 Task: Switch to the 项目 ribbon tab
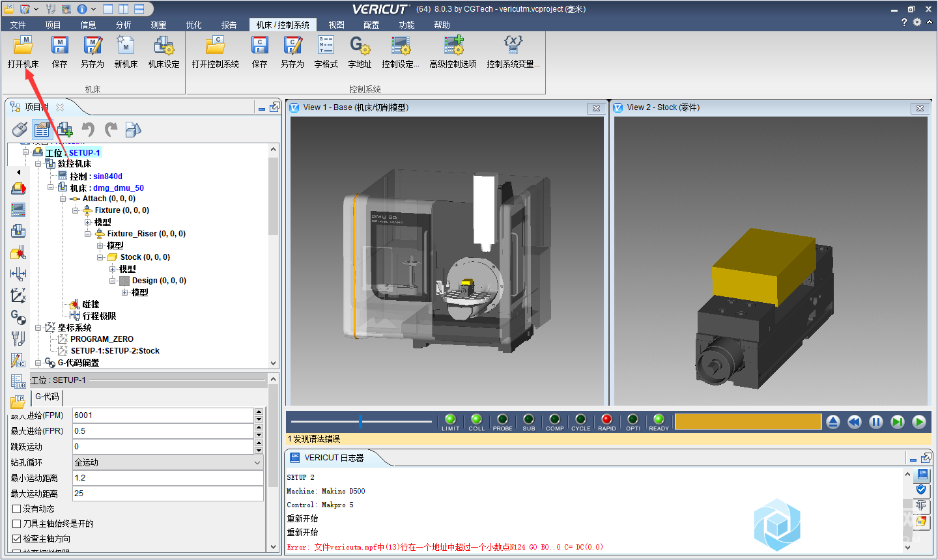coord(53,25)
